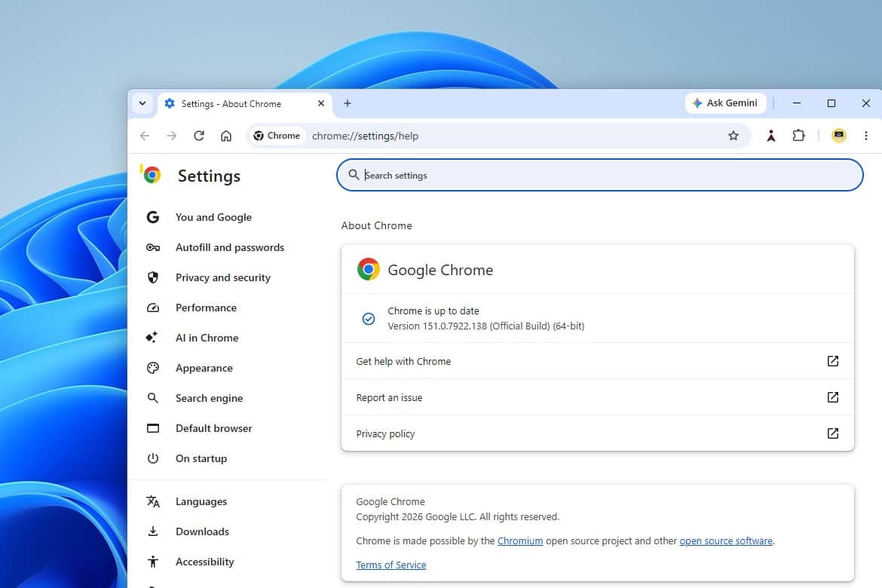The image size is (882, 588).
Task: Close the Settings - About Chrome tab
Action: pyautogui.click(x=321, y=103)
